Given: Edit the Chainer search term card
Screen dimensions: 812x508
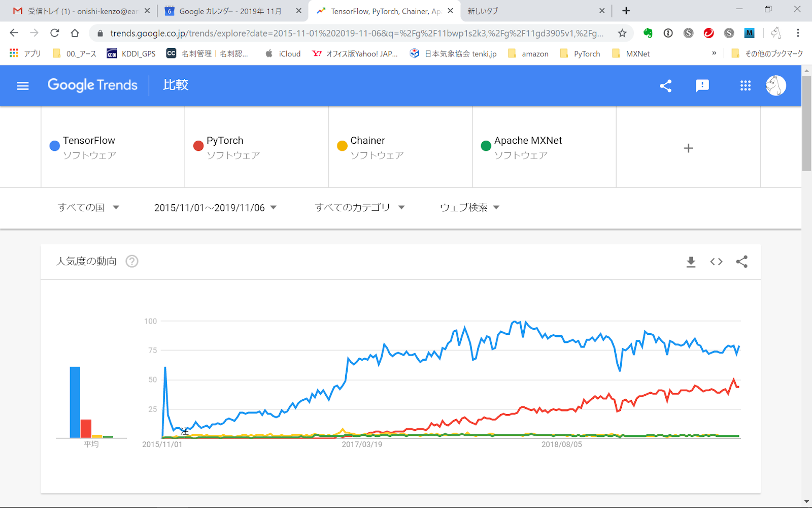Looking at the screenshot, I should pyautogui.click(x=400, y=147).
